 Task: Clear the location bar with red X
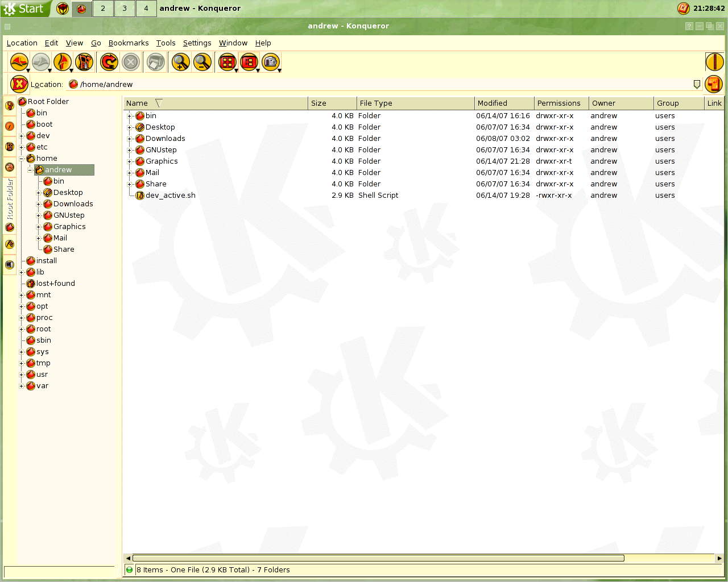tap(19, 84)
